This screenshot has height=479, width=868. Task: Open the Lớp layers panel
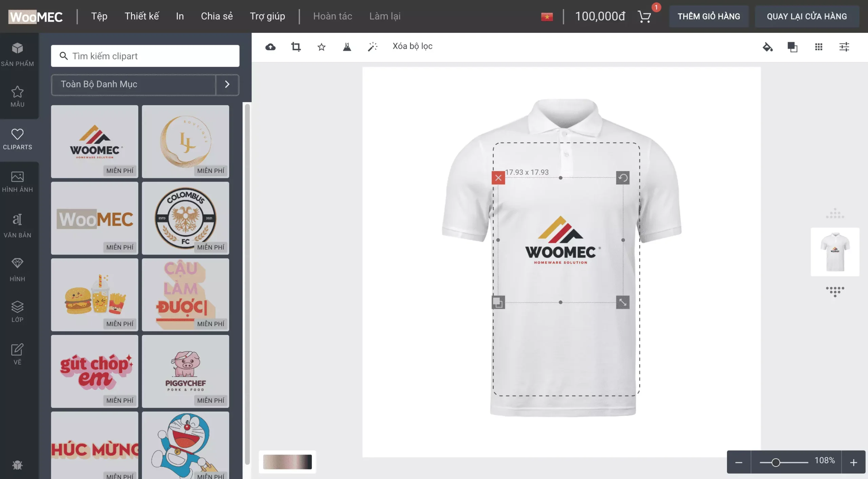[17, 311]
